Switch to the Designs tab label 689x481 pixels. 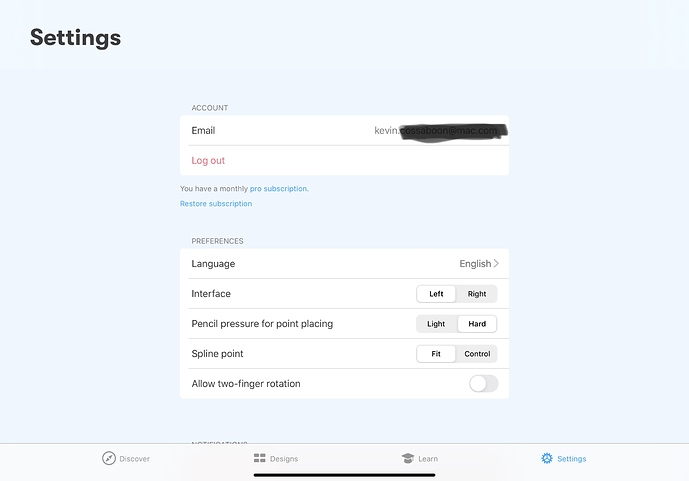point(284,459)
